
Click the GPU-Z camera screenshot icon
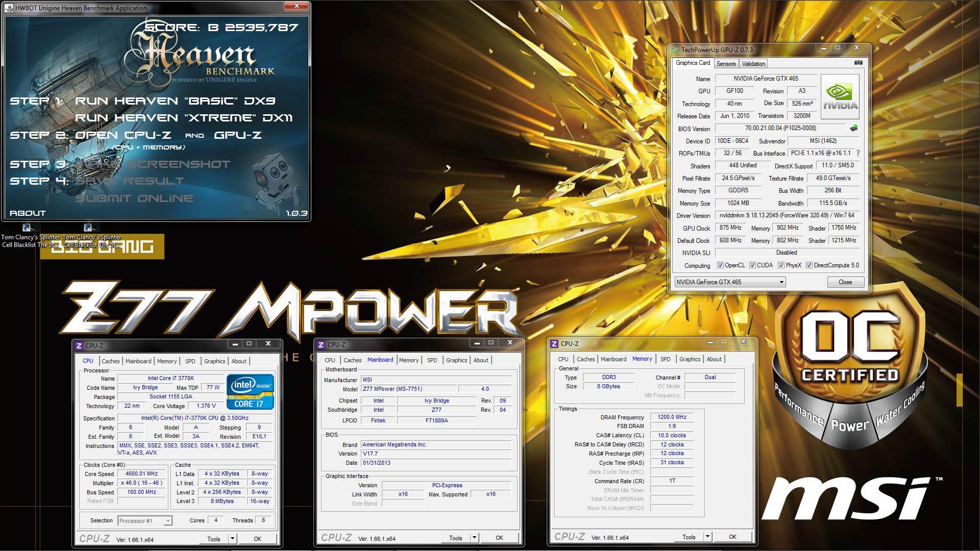(859, 63)
